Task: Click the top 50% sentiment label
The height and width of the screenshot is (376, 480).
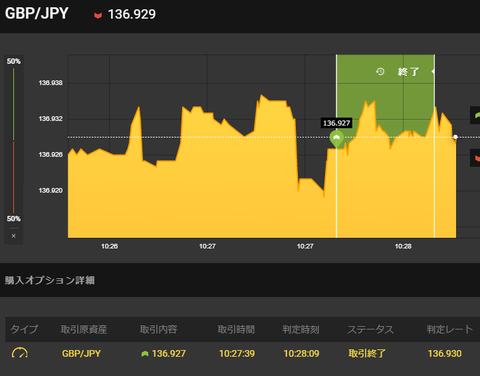Action: click(14, 61)
